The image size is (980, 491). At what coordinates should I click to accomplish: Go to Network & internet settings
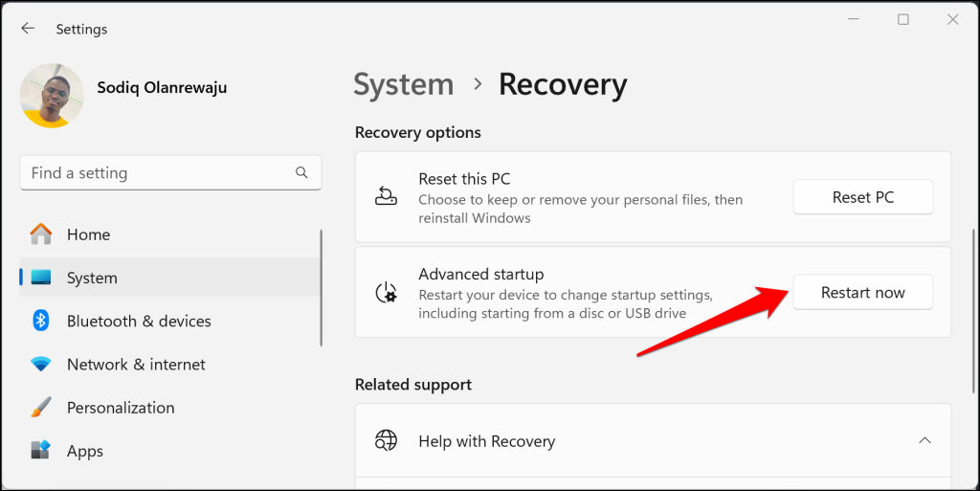pyautogui.click(x=136, y=365)
